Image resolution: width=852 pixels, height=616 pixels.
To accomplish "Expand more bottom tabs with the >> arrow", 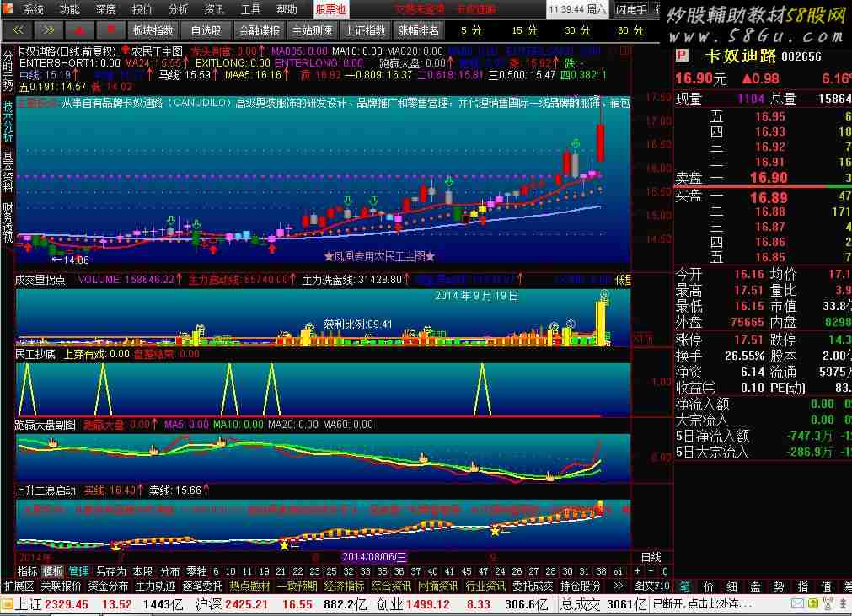I will coord(617,587).
